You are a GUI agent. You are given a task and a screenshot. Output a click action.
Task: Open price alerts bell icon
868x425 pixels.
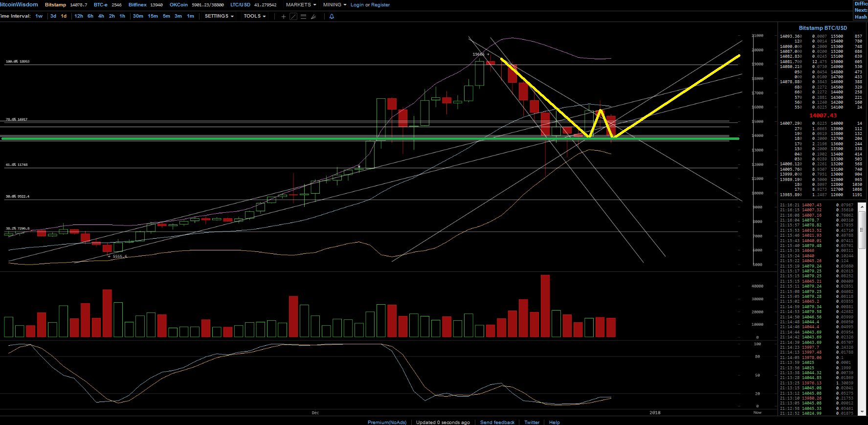coord(332,17)
